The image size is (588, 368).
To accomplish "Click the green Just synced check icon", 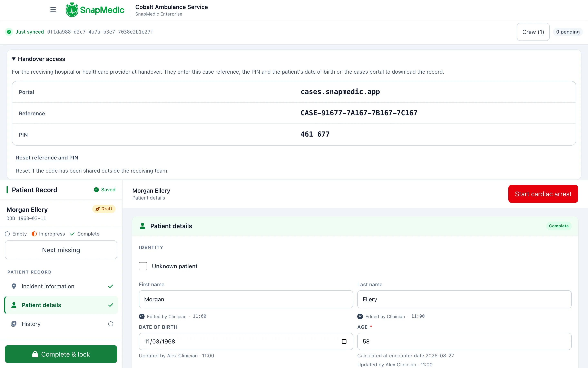I will [x=9, y=32].
